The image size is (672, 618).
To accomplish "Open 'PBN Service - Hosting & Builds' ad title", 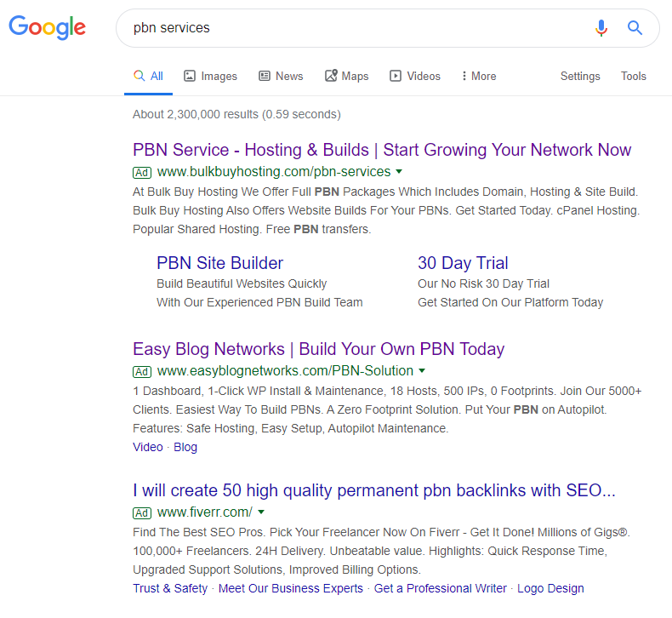I will 382,150.
